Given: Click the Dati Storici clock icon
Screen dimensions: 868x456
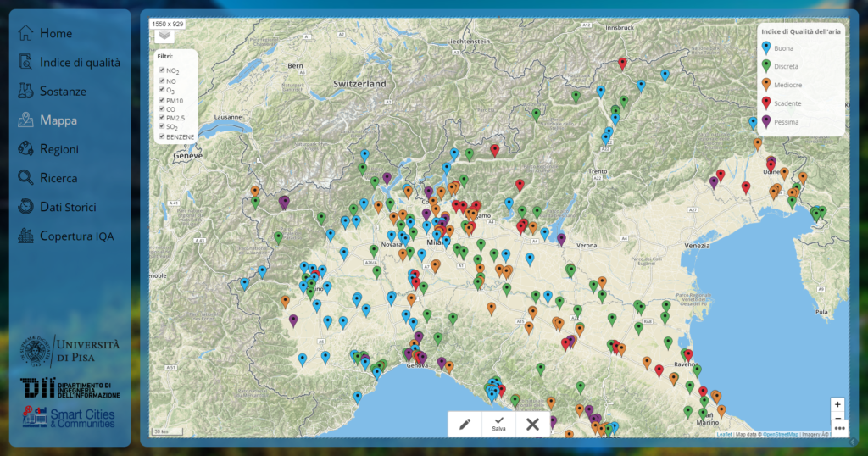Looking at the screenshot, I should 25,207.
